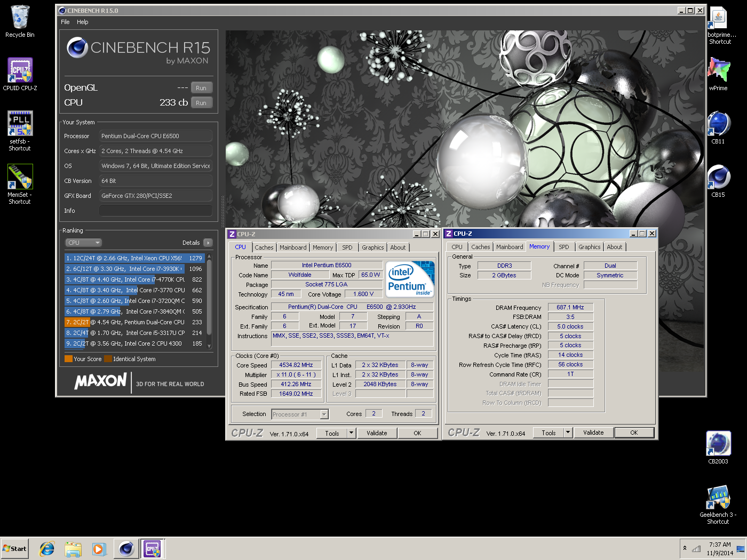Viewport: 747px width, 560px height.
Task: Click the brown Identical System legend swatch
Action: coord(108,359)
